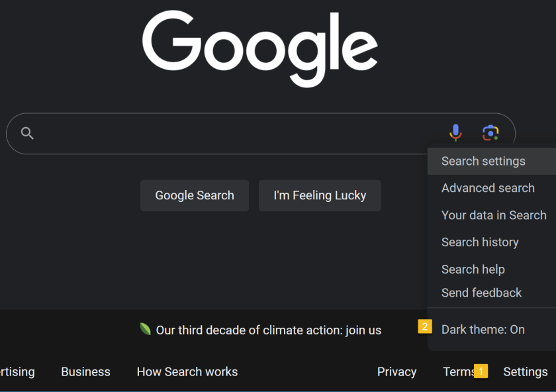The width and height of the screenshot is (556, 392).
Task: Select Your data in Search
Action: pos(494,215)
